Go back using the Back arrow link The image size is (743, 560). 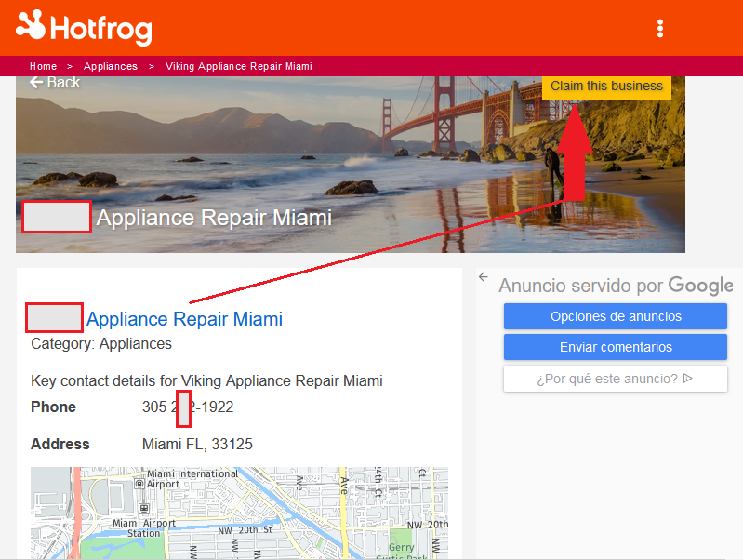click(x=55, y=83)
